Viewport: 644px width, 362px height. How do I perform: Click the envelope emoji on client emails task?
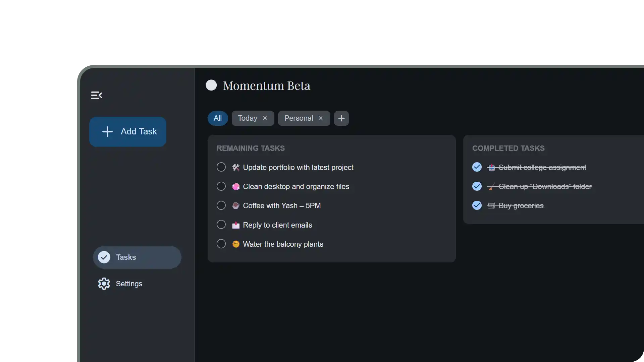pos(236,225)
